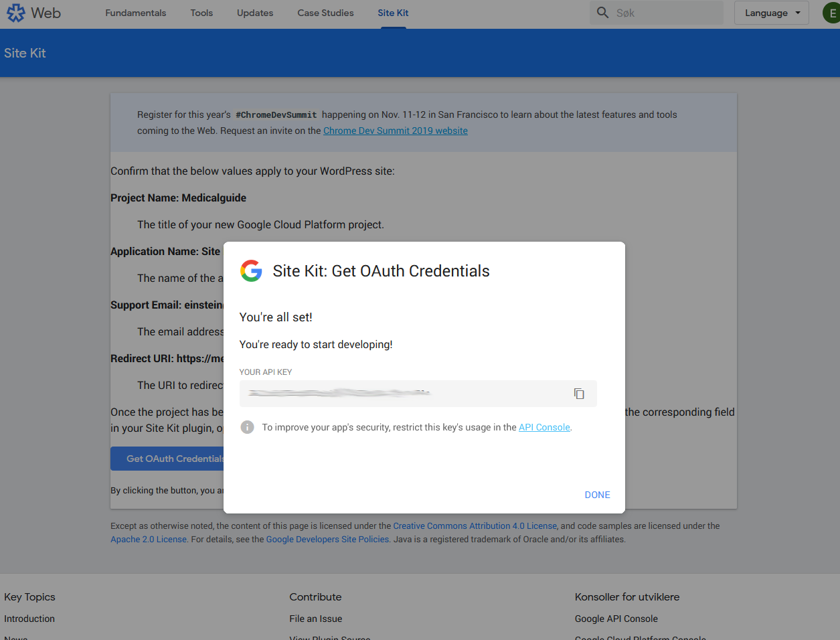Open the Fundamentals menu
The image size is (840, 640).
click(x=136, y=13)
